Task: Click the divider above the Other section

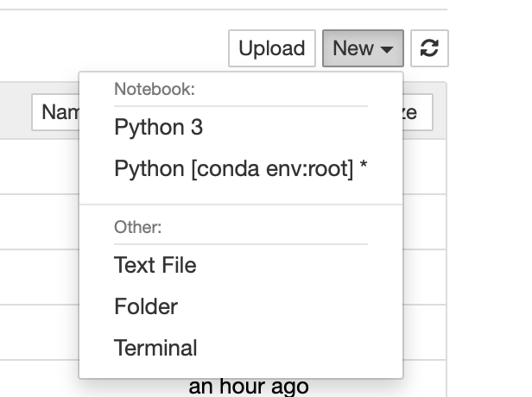Action: (x=241, y=205)
